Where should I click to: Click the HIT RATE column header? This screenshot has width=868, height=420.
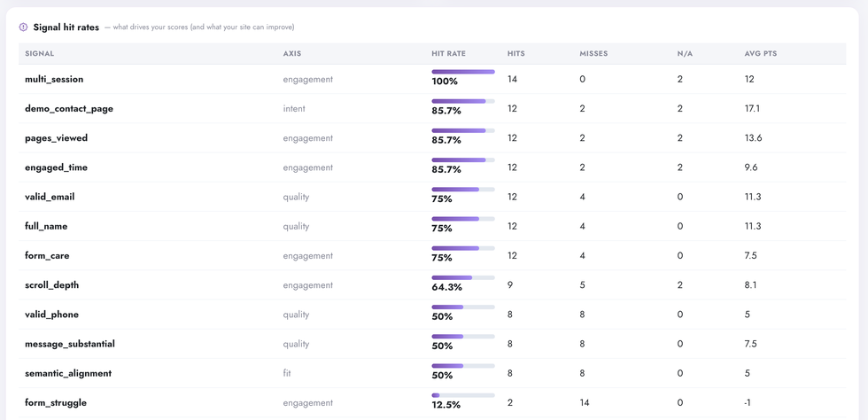coord(448,54)
